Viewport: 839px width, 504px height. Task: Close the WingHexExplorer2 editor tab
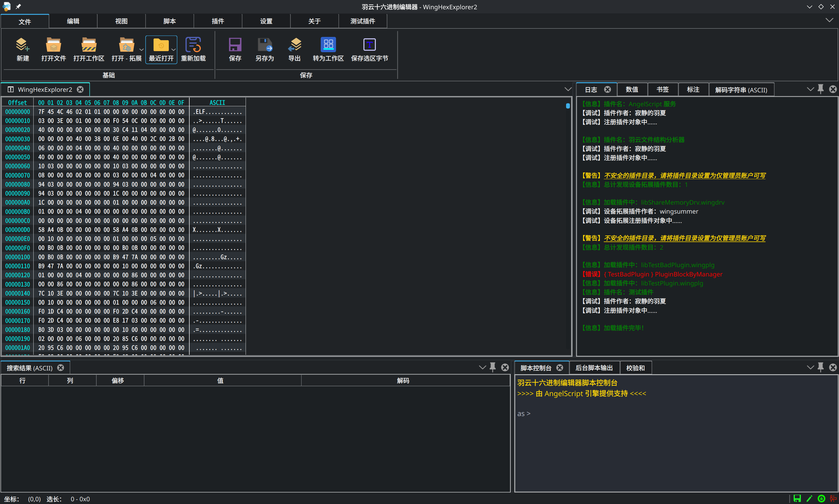pos(80,89)
